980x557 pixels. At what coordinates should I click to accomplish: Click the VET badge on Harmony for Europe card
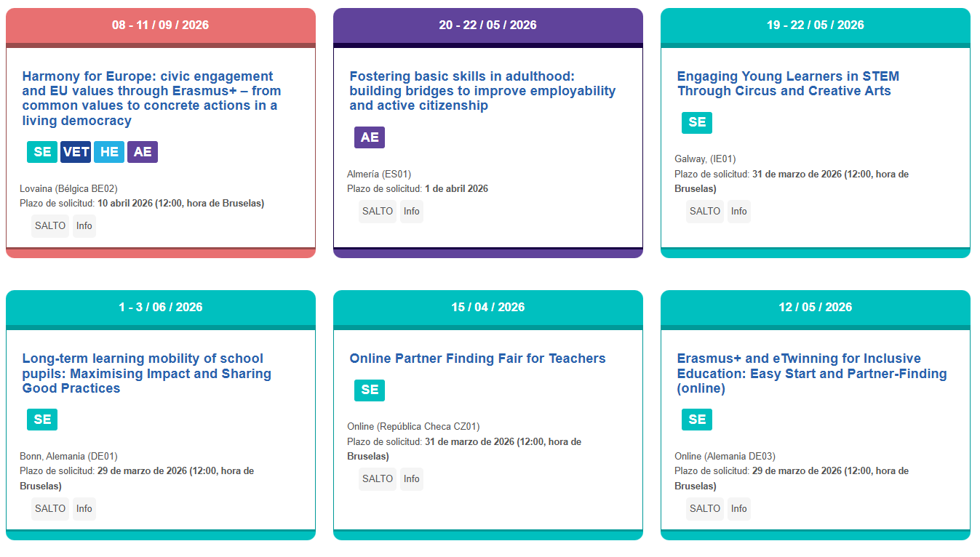pyautogui.click(x=76, y=152)
